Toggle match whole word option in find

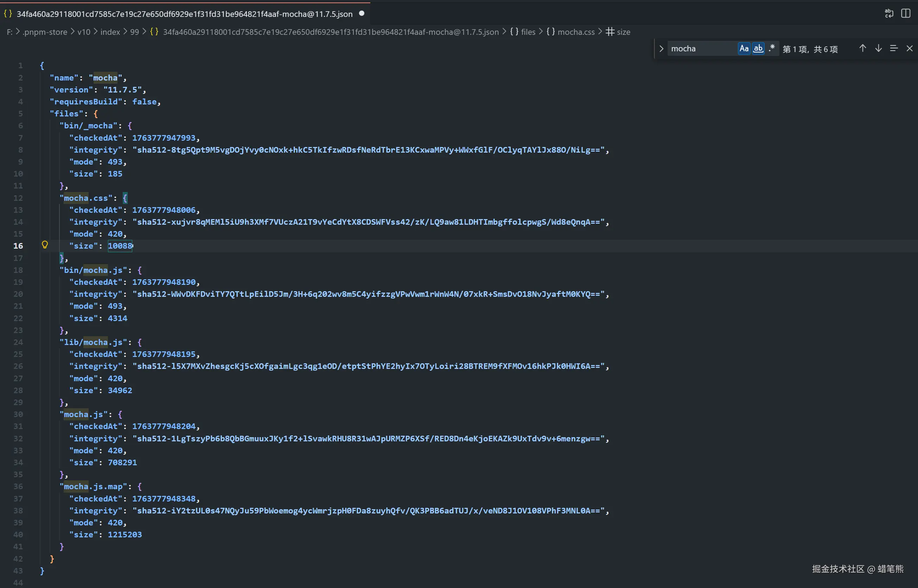pyautogui.click(x=758, y=49)
